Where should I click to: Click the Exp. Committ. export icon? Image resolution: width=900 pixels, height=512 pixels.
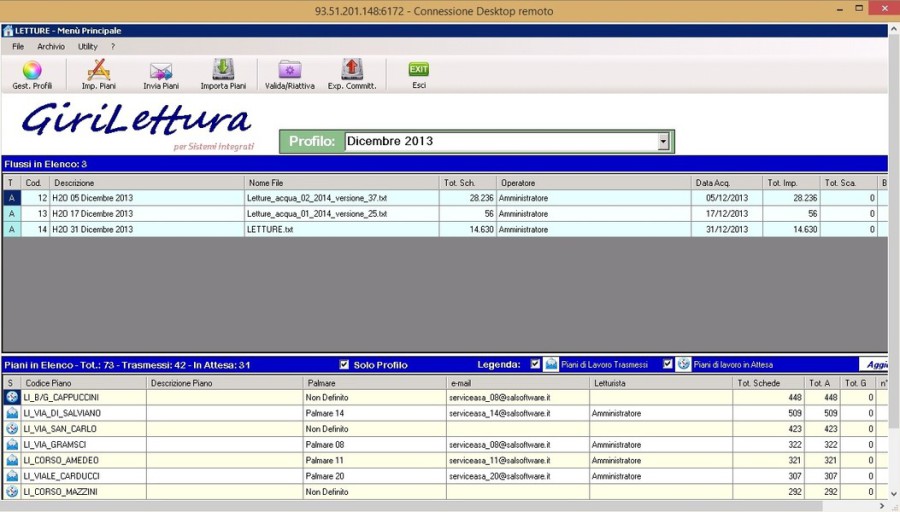[x=351, y=70]
